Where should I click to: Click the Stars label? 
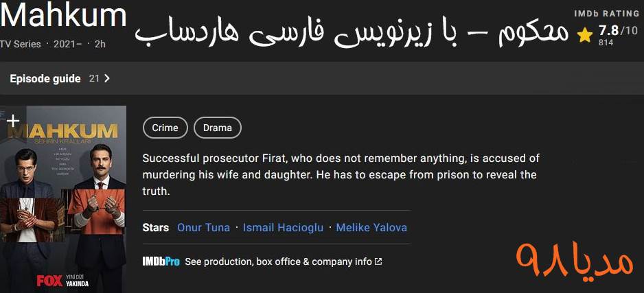pos(156,228)
